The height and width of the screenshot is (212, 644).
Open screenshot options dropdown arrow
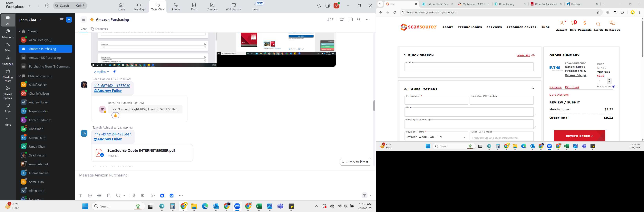click(x=124, y=196)
